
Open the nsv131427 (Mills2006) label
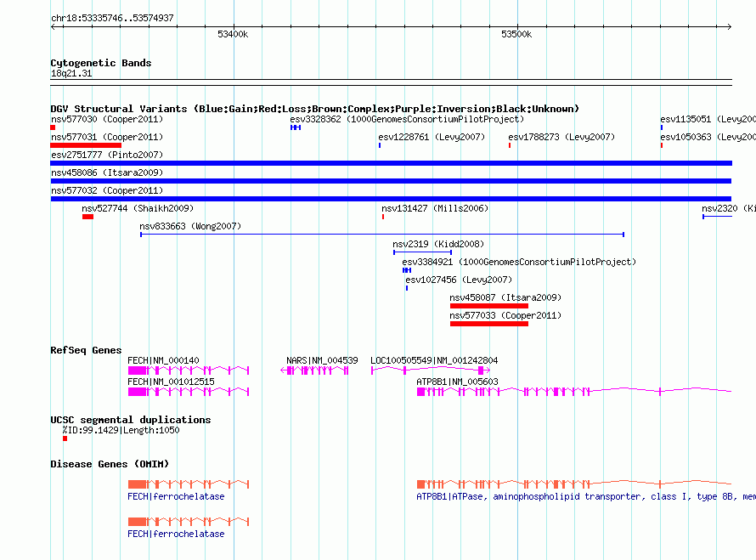(435, 208)
